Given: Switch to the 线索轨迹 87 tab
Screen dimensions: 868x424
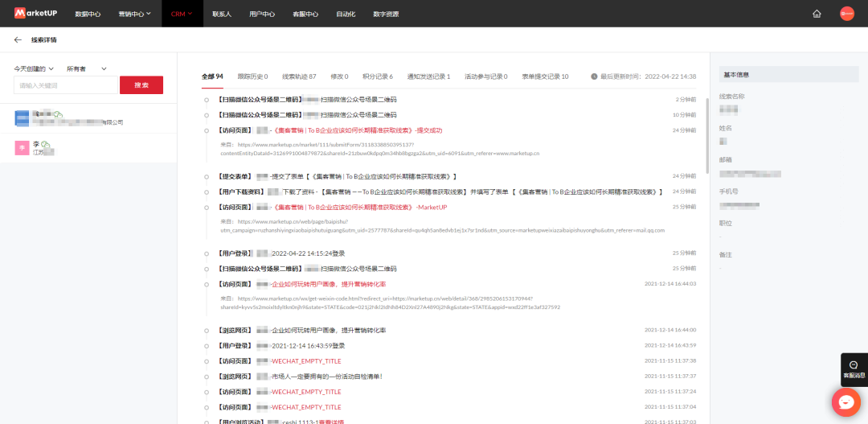Looking at the screenshot, I should pyautogui.click(x=299, y=76).
